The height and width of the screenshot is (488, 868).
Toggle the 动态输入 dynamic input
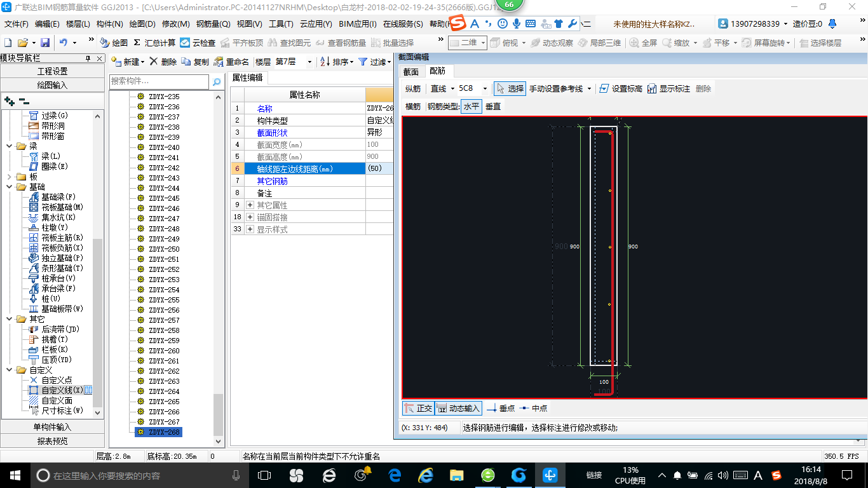[459, 408]
